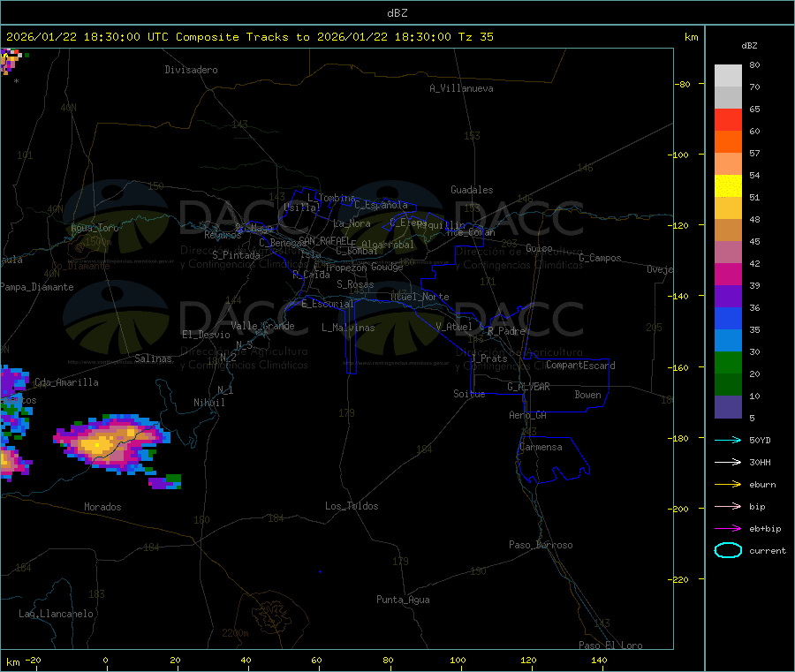Click the V_Atuel map label
This screenshot has width=795, height=672.
pos(454,327)
